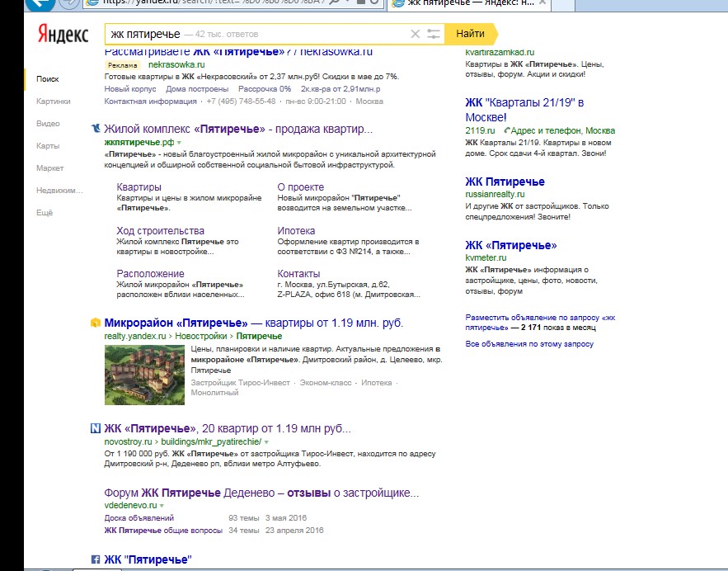Click the yellow Яндекс.Недвижимость favicon
The image size is (728, 571).
pos(95,323)
